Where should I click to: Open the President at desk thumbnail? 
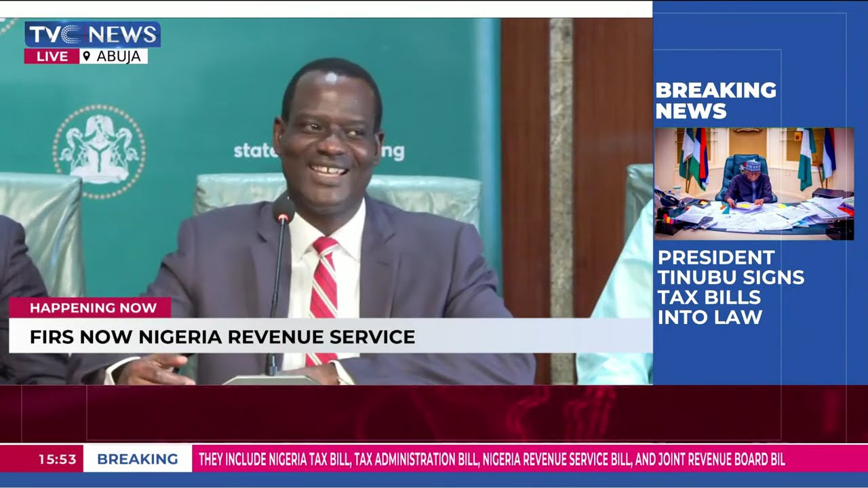click(754, 184)
